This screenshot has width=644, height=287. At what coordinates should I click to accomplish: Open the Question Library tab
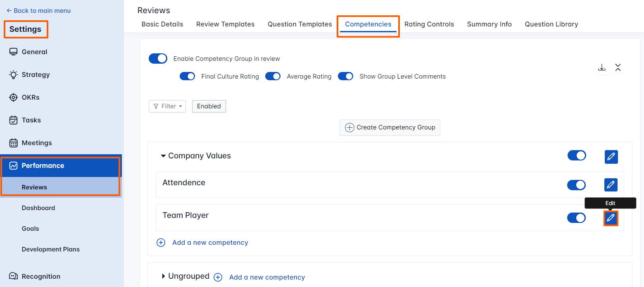click(551, 24)
